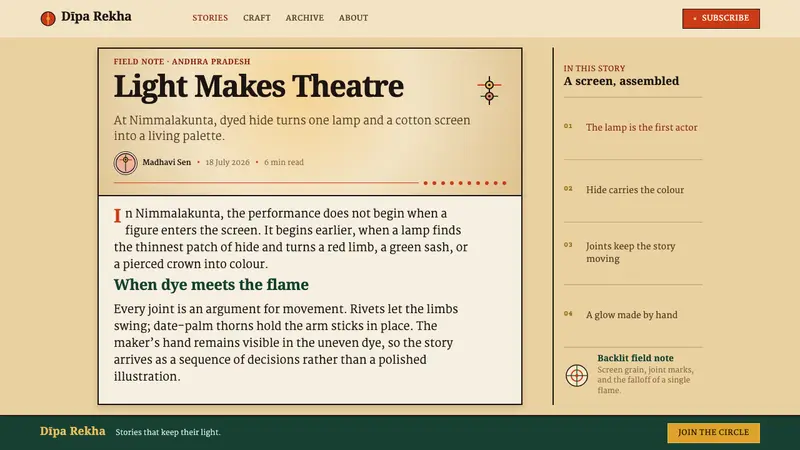Click the Subscribe button
800x450 pixels.
pos(721,18)
